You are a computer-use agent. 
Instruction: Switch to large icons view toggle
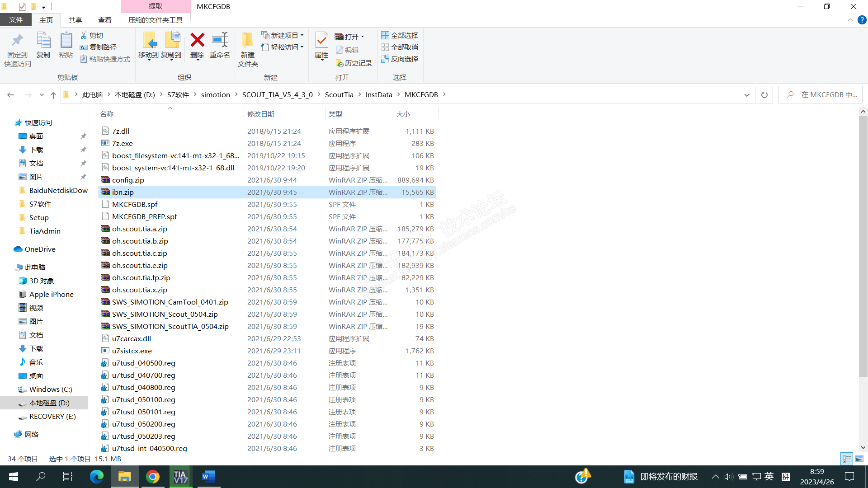(859, 459)
